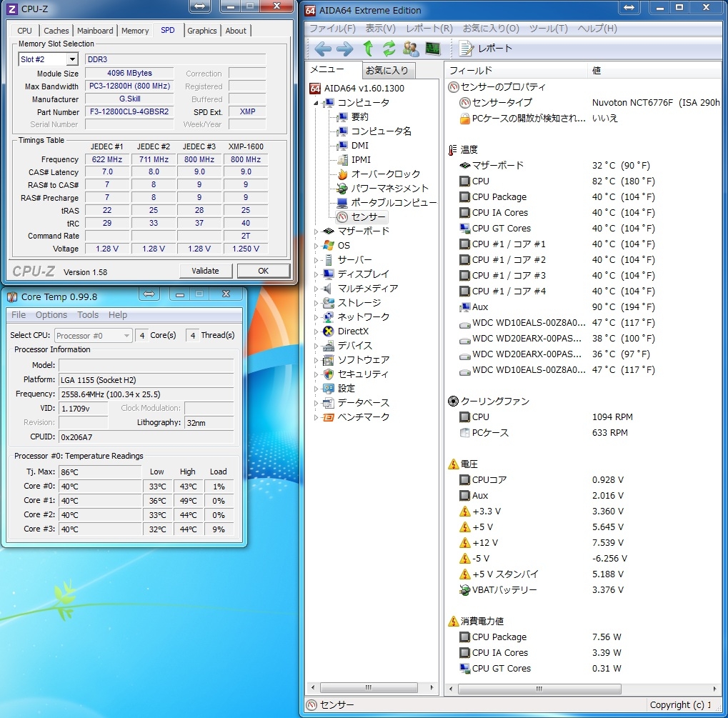Collapse the コンピュータ tree node
The width and height of the screenshot is (728, 718).
coord(317,103)
